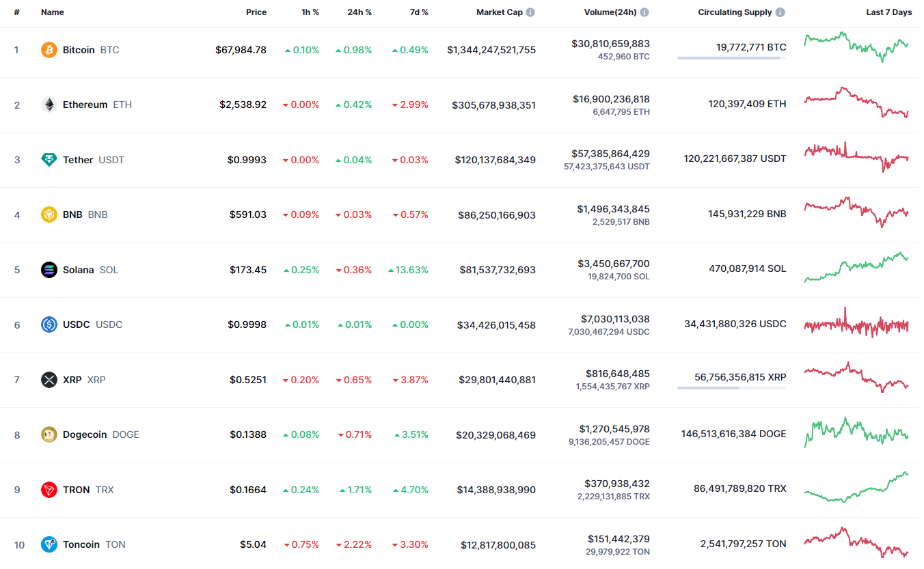Click Ethereum volume $16,900,236,818
The height and width of the screenshot is (569, 924).
pos(612,99)
